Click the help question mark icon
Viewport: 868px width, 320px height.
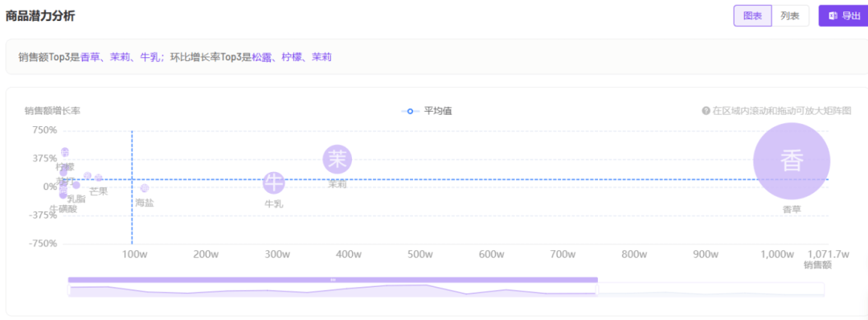coord(706,111)
